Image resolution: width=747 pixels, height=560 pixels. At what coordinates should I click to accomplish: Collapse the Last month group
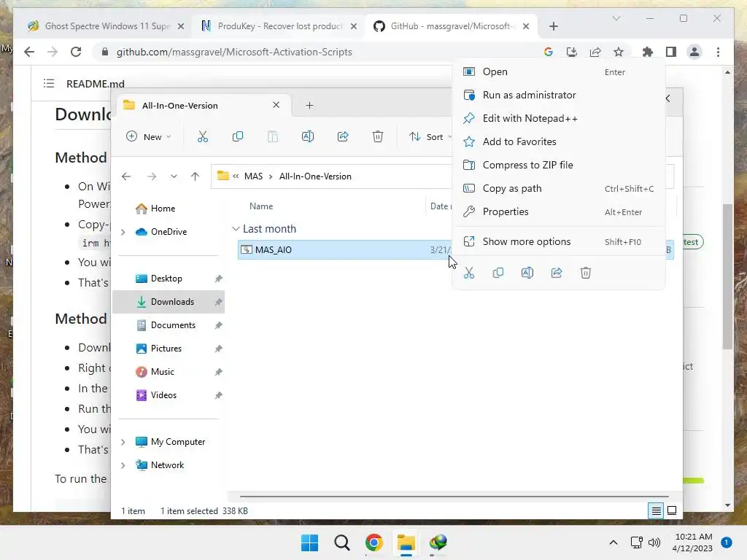[x=236, y=229]
